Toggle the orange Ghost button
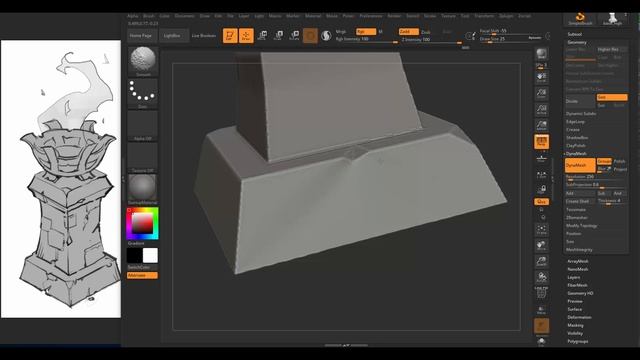This screenshot has height=360, width=640. pyautogui.click(x=542, y=326)
